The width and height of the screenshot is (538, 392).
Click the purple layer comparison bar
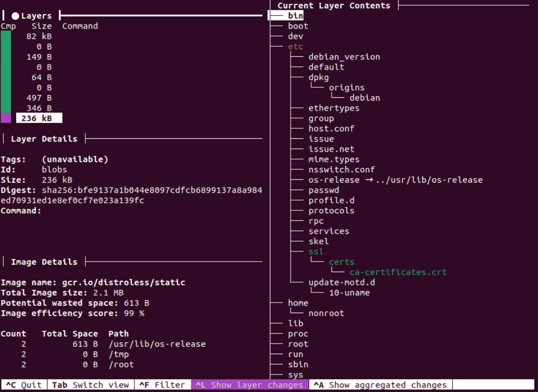point(6,119)
